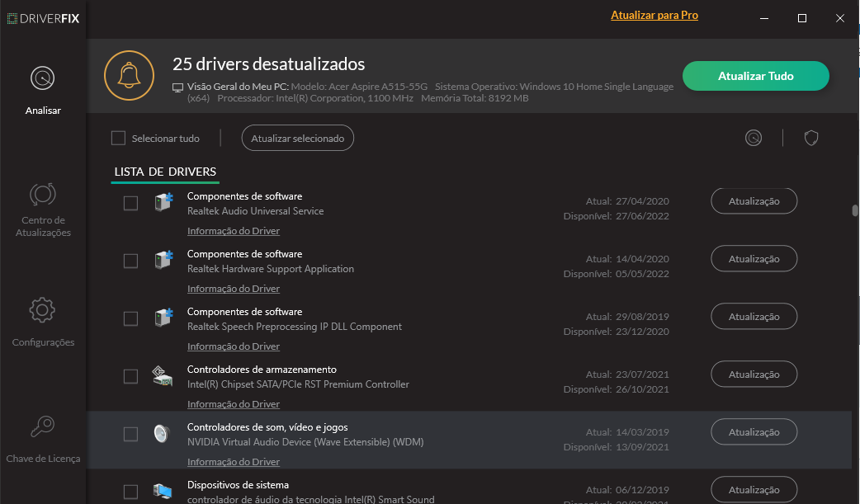Viewport: 860px width, 504px height.
Task: Check the Selecionar tudo checkbox
Action: pyautogui.click(x=119, y=139)
